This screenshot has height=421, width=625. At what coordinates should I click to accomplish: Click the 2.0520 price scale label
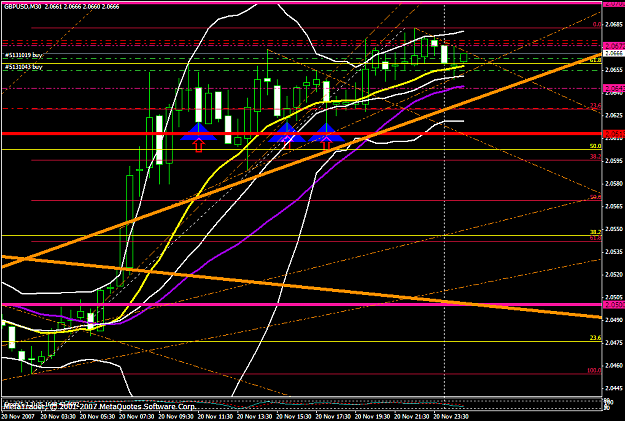tap(614, 274)
